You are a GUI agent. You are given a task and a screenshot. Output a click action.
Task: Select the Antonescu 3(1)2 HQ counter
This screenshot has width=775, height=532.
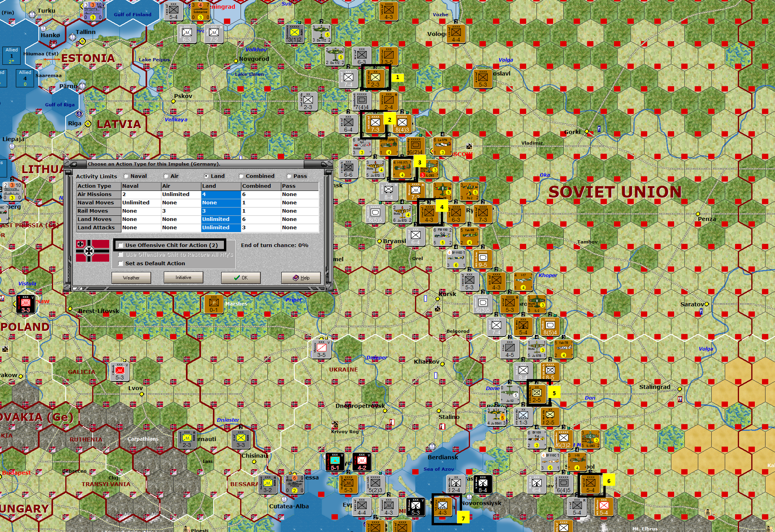[x=295, y=34]
